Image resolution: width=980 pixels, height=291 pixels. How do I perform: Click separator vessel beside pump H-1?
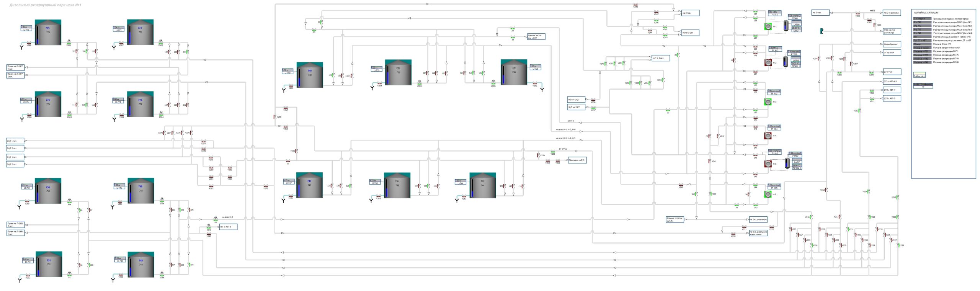click(x=787, y=26)
